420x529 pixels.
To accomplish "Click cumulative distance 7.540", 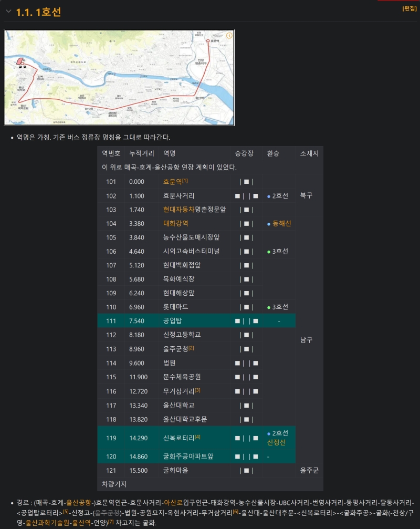I will (136, 321).
